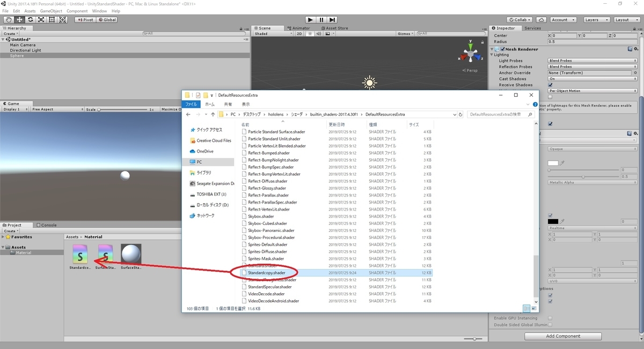Open the Unity cloud services icon
Screen dimensions: 644x349
540,20
